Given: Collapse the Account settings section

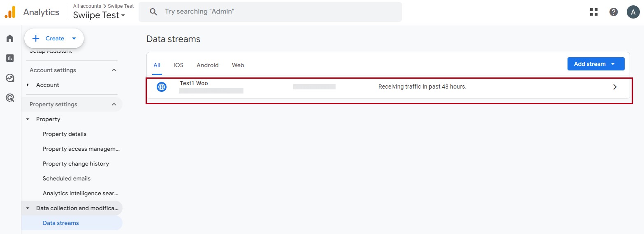Looking at the screenshot, I should pos(114,70).
